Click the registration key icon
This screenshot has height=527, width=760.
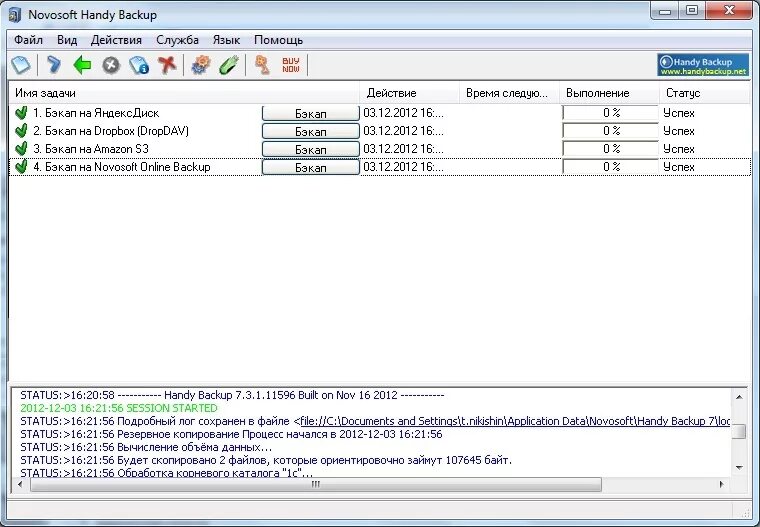(x=262, y=64)
